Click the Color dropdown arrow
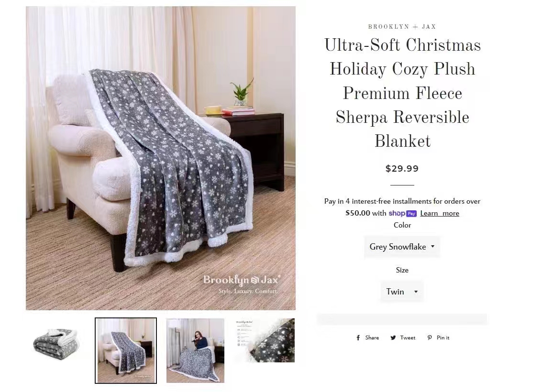 [432, 247]
